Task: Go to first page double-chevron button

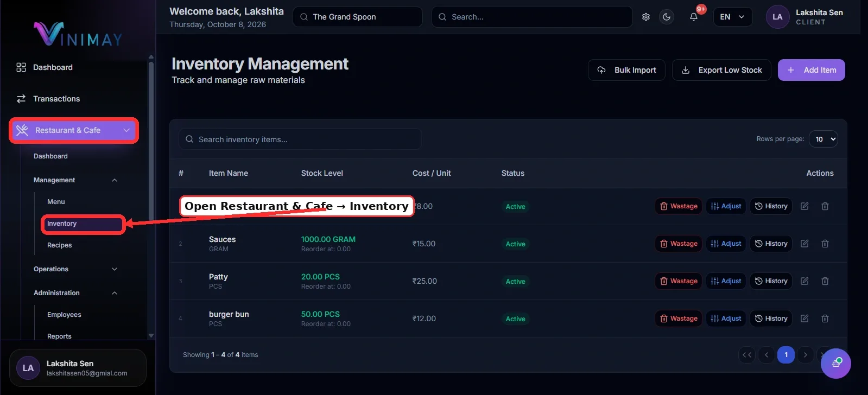Action: (x=747, y=355)
